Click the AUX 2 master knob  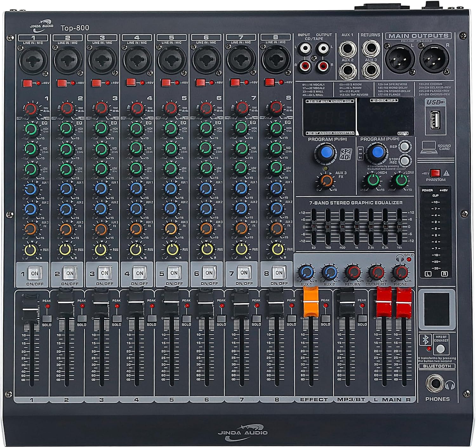330,272
